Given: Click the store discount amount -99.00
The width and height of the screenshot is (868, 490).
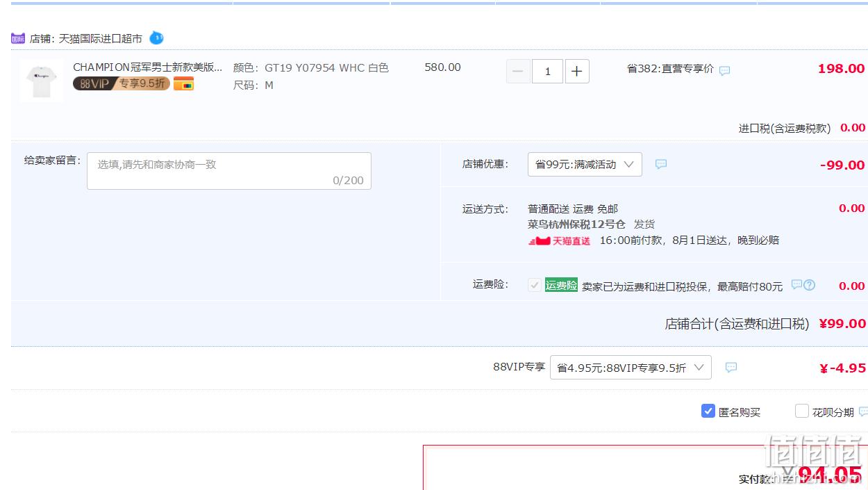Looking at the screenshot, I should click(842, 165).
